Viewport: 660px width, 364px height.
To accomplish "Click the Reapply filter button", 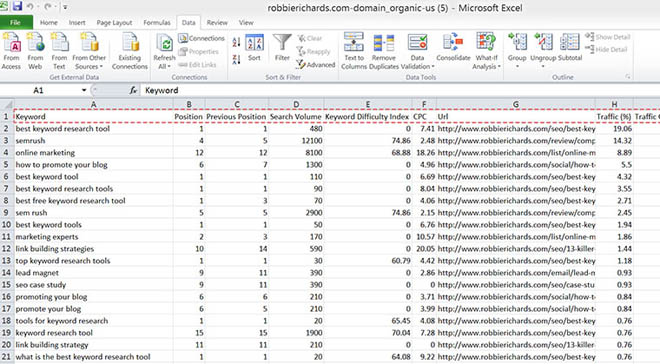I will 314,51.
